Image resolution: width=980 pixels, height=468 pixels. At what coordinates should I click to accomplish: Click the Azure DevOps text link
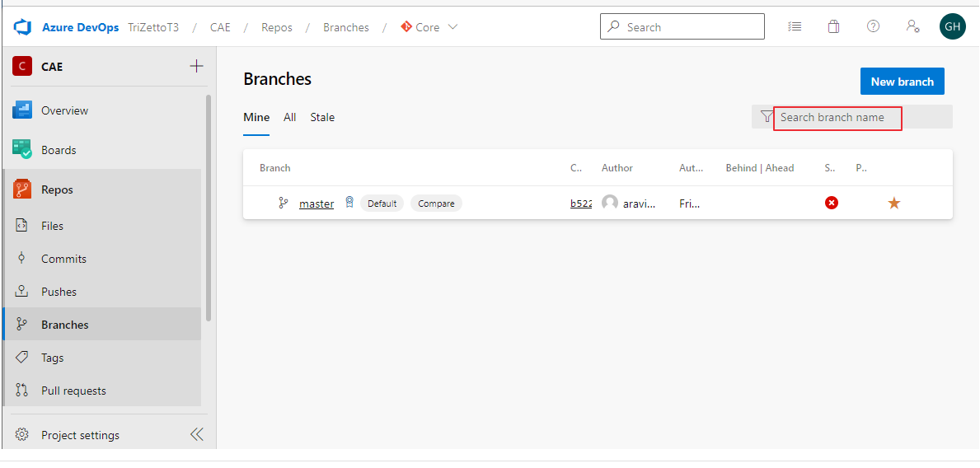tap(81, 27)
